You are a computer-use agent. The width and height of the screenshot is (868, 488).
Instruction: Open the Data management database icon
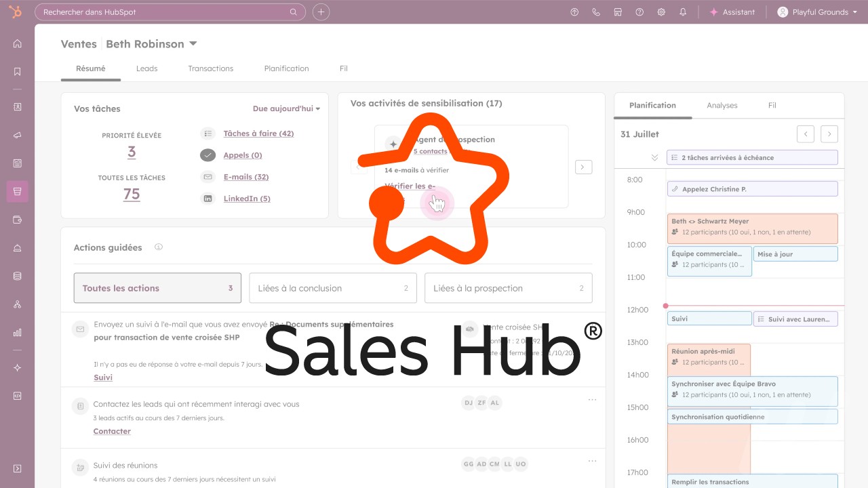click(17, 276)
